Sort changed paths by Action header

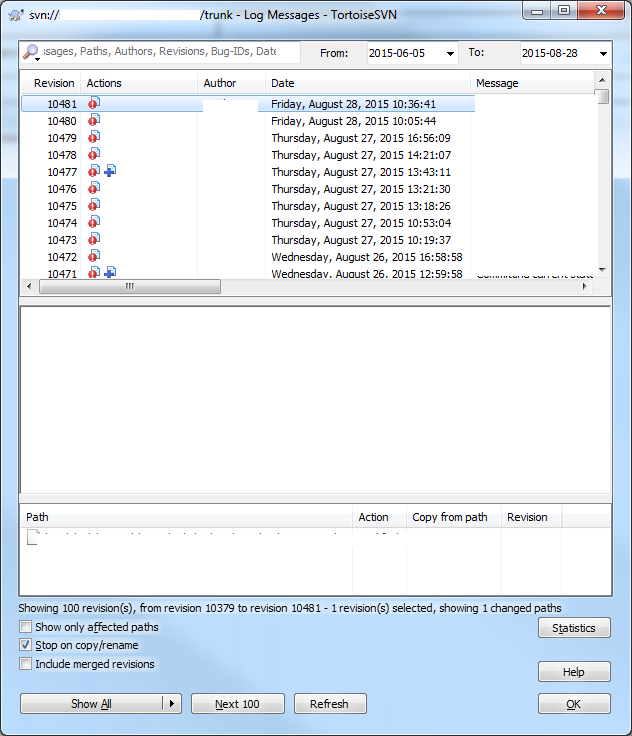pos(379,517)
